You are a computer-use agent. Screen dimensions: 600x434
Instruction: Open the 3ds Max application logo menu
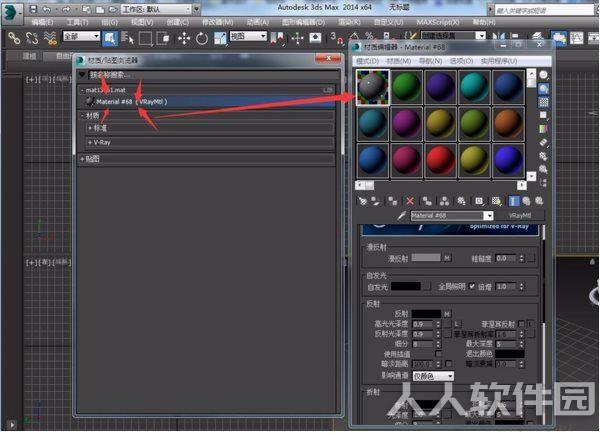[12, 13]
